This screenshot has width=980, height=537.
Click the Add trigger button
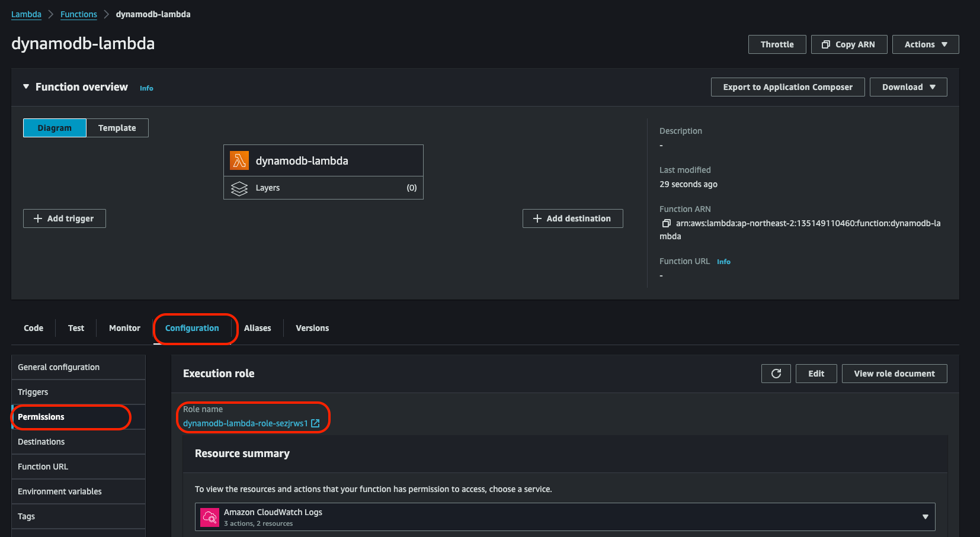65,218
